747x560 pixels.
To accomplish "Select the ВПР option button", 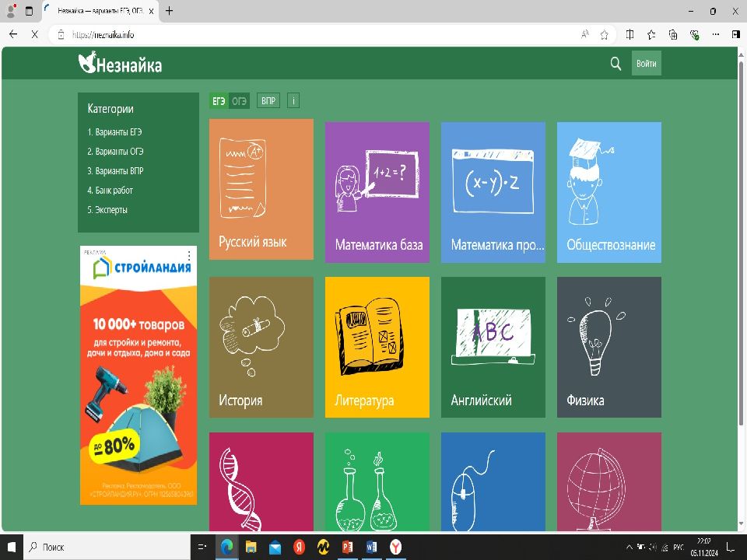I will click(x=268, y=101).
